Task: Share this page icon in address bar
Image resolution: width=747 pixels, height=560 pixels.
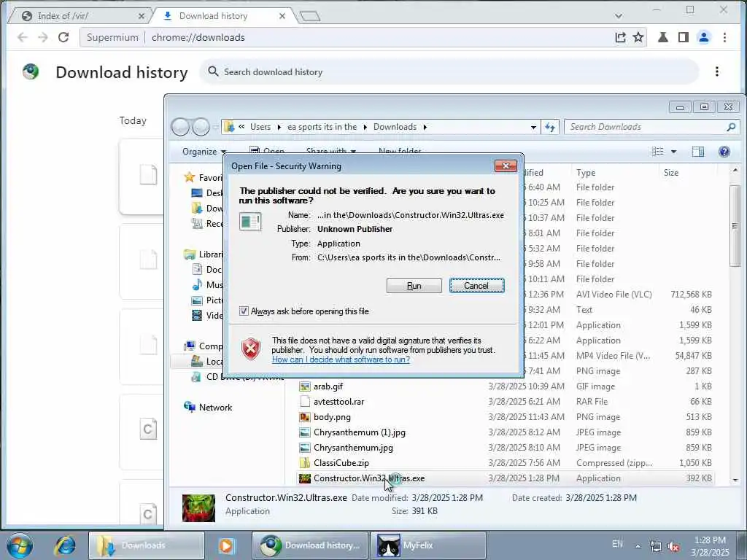Action: (620, 37)
